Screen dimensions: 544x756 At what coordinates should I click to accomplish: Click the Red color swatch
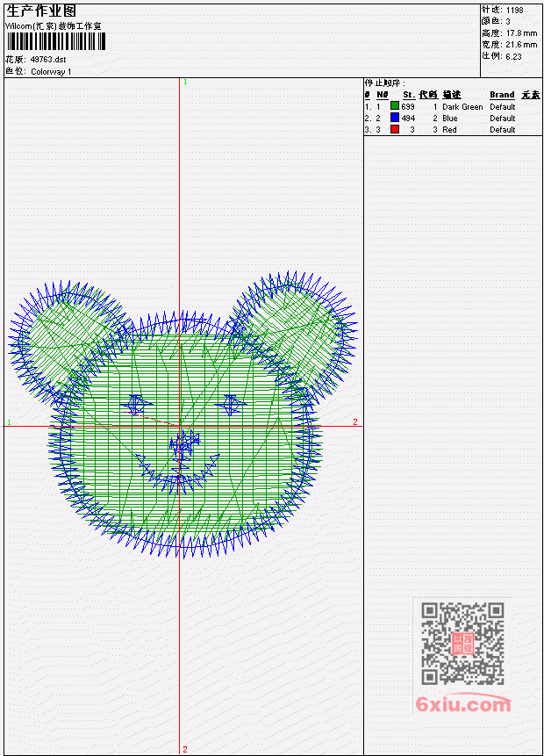click(395, 129)
